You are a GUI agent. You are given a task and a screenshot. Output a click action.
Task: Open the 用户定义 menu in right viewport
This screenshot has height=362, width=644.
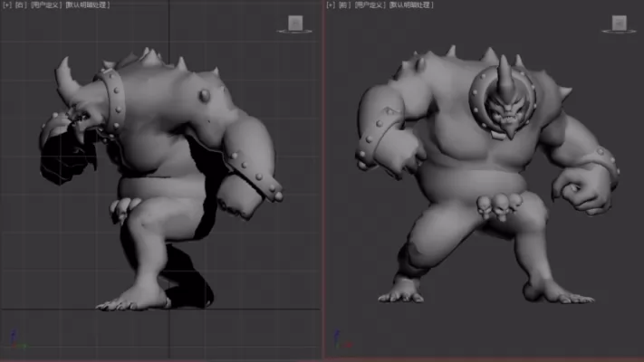click(x=370, y=5)
